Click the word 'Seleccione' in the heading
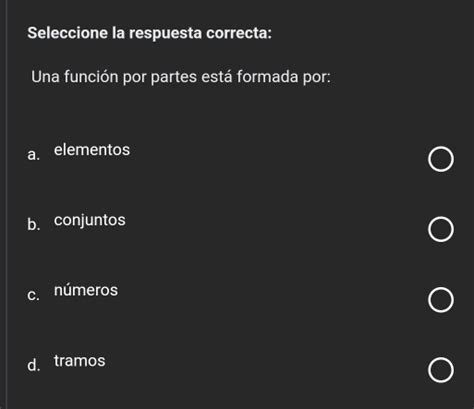 68,33
